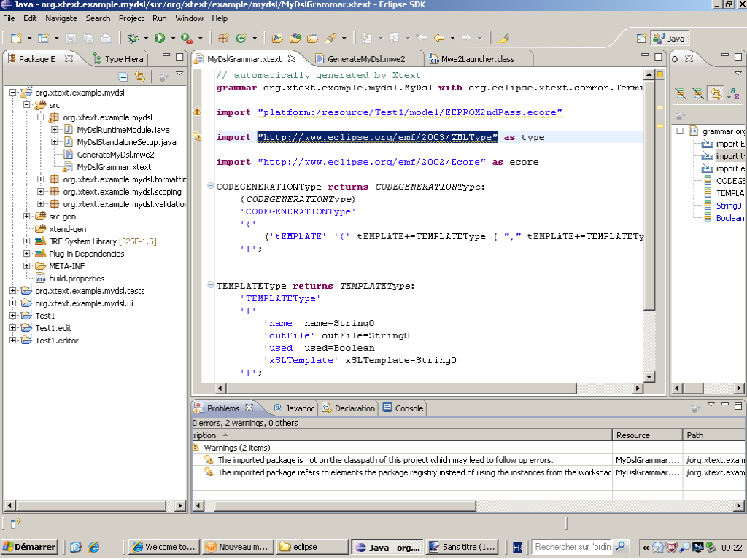Click warning marker beside EEPROM2ndPass import line
The image size is (747, 560).
(197, 112)
